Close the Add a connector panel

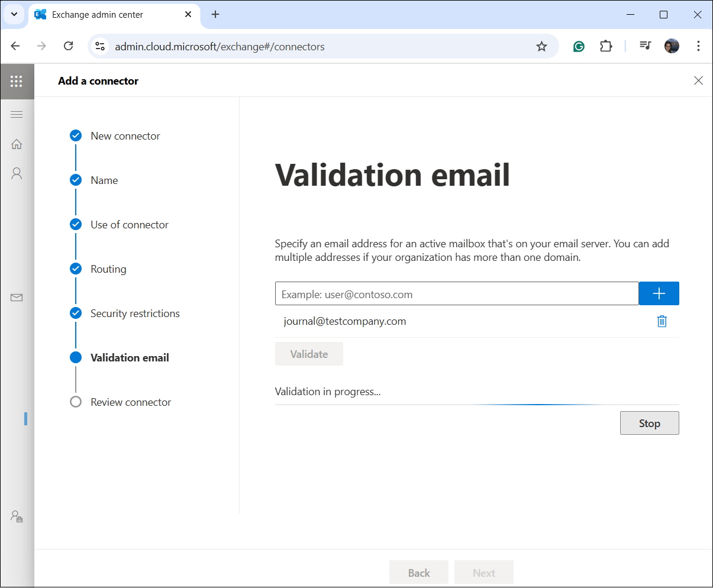point(698,81)
